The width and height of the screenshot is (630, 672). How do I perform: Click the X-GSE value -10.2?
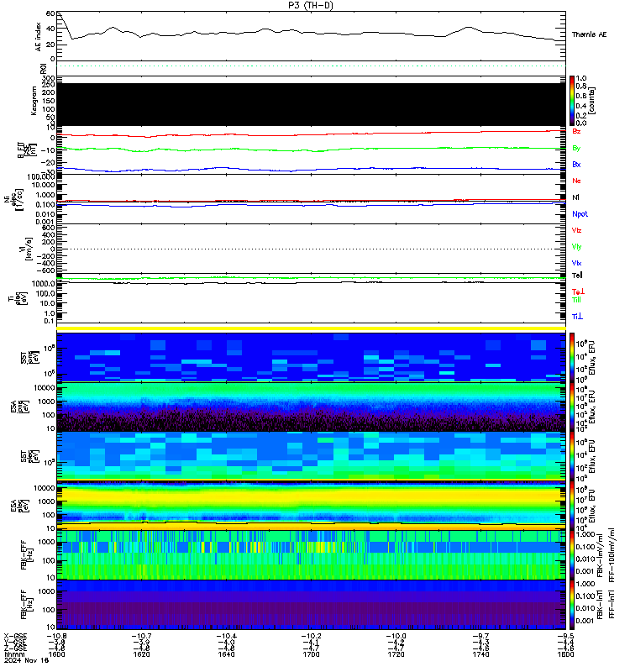click(311, 636)
